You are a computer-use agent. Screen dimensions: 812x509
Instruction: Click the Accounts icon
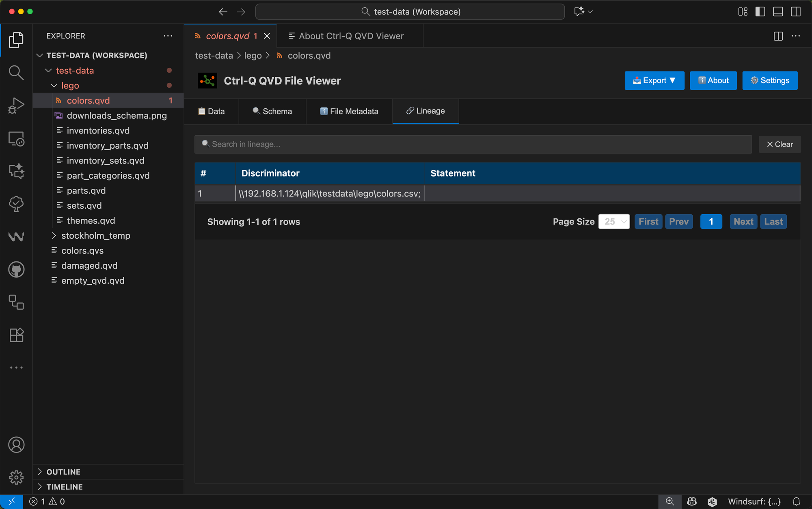[x=16, y=445]
